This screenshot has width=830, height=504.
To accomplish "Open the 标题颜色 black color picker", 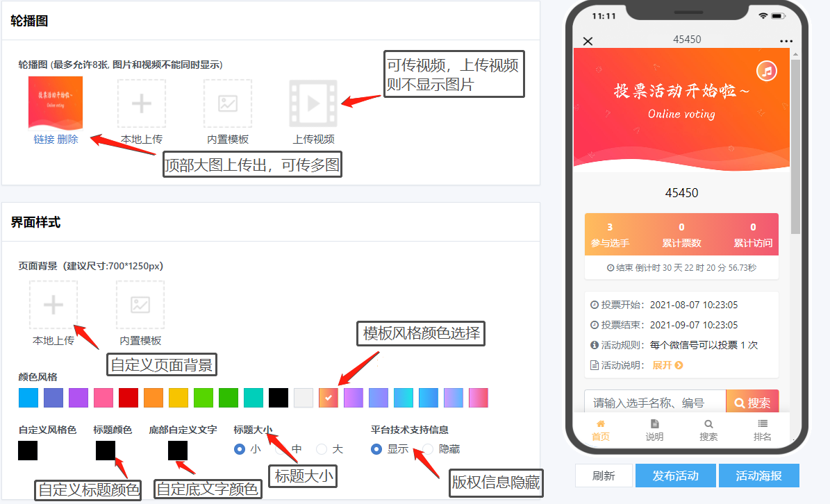I will pos(106,451).
